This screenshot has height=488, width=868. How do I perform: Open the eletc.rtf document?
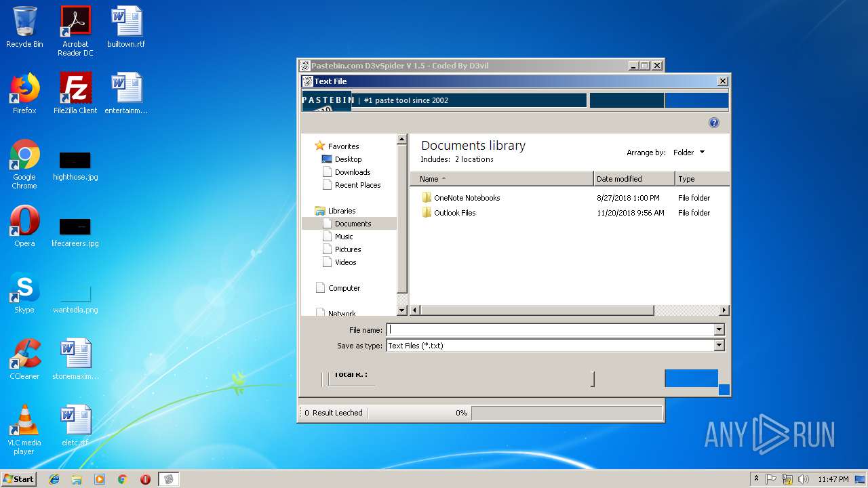(75, 426)
